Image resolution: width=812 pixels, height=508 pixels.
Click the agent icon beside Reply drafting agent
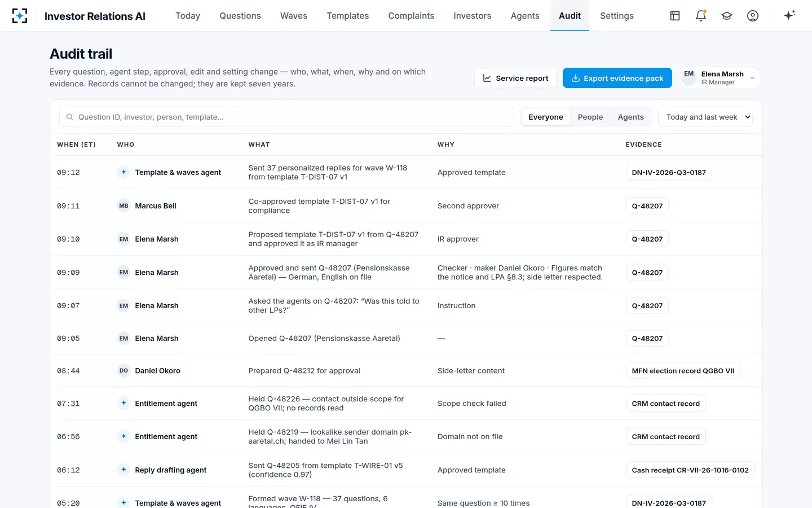123,470
